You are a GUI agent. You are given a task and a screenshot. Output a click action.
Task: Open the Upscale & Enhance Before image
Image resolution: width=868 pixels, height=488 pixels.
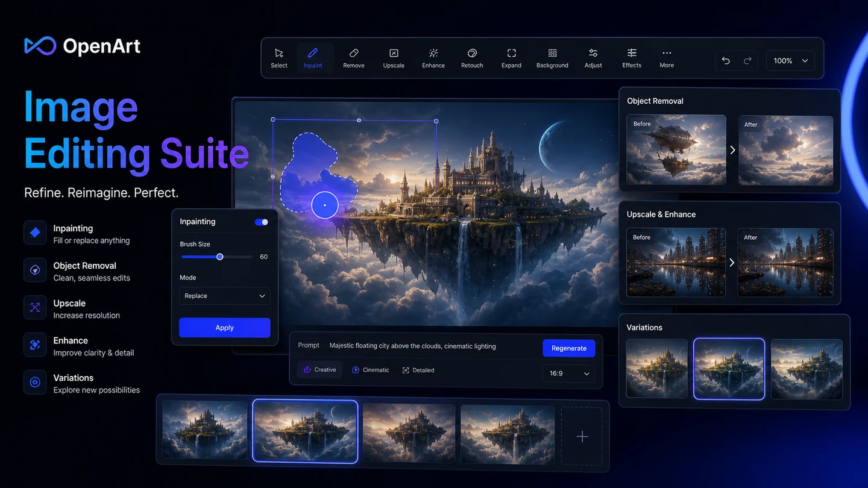click(676, 262)
